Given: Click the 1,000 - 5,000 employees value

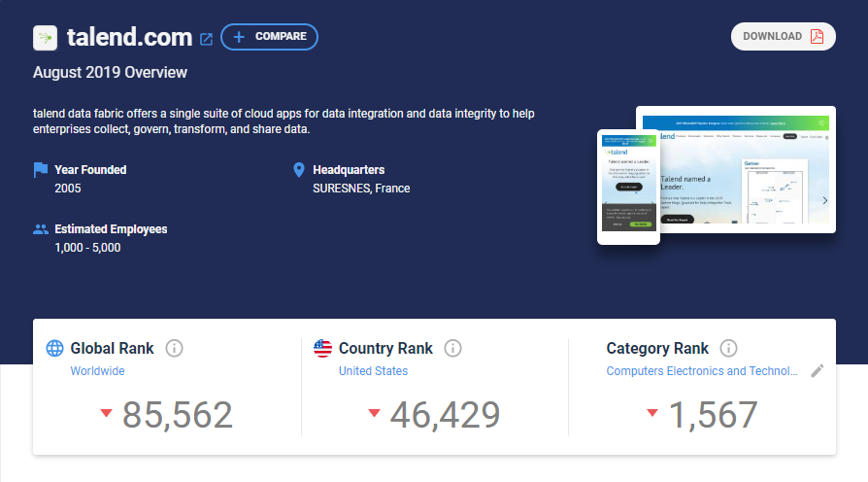Looking at the screenshot, I should 87,248.
